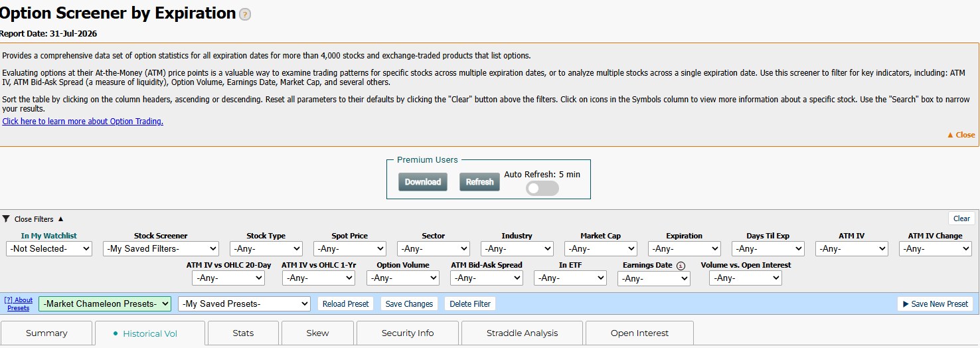
Task: Open the Stats tab
Action: click(243, 333)
